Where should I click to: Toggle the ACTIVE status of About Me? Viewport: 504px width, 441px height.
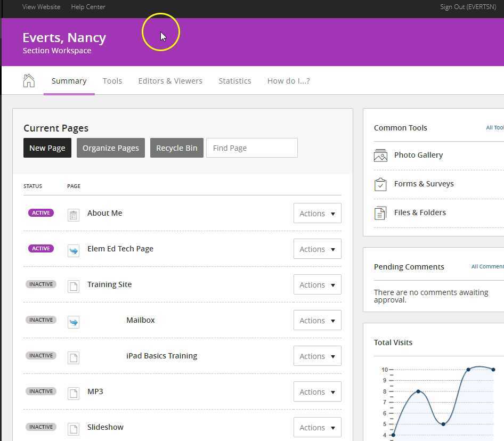click(x=41, y=213)
